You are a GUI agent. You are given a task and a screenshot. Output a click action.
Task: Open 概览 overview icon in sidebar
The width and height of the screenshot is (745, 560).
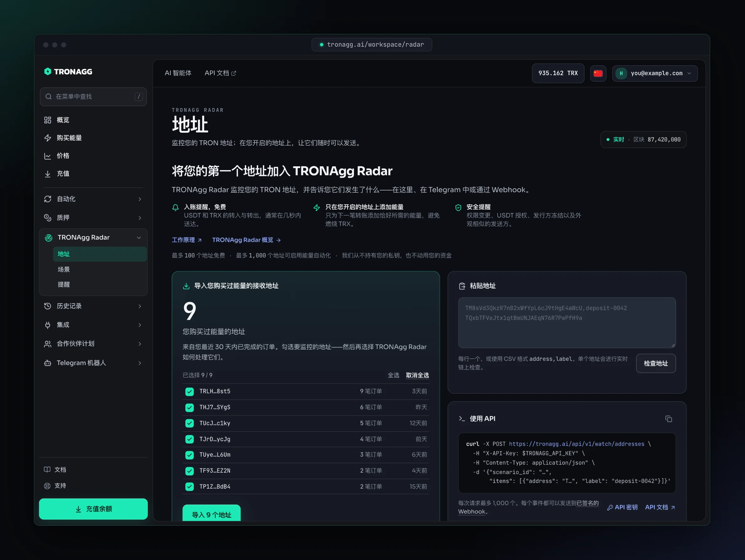pyautogui.click(x=48, y=120)
